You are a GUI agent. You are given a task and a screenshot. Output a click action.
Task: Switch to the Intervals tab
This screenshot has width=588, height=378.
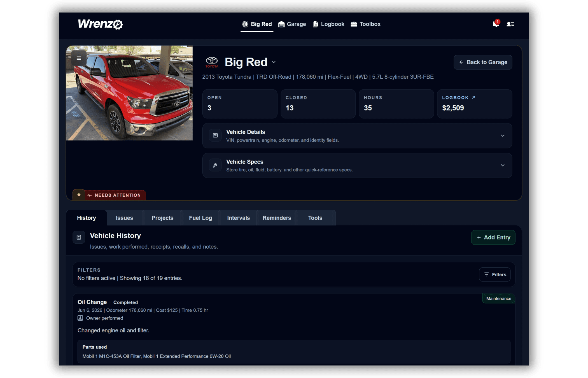coord(238,218)
